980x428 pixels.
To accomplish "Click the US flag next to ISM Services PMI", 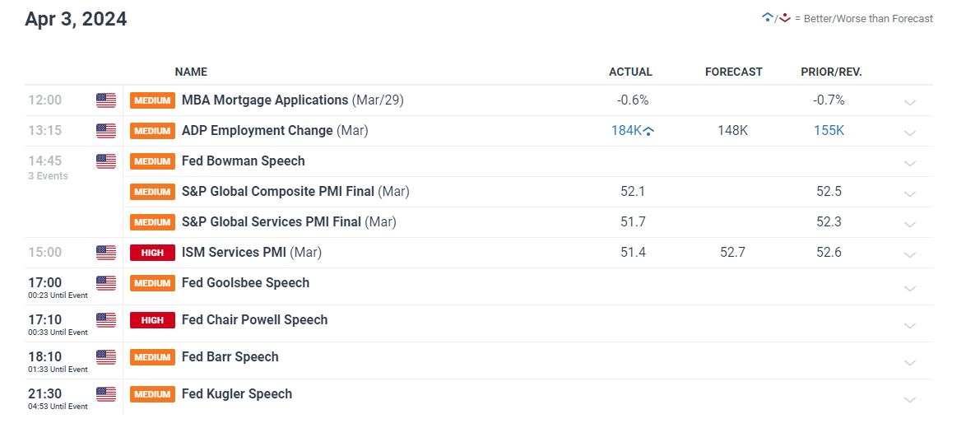I will click(106, 253).
